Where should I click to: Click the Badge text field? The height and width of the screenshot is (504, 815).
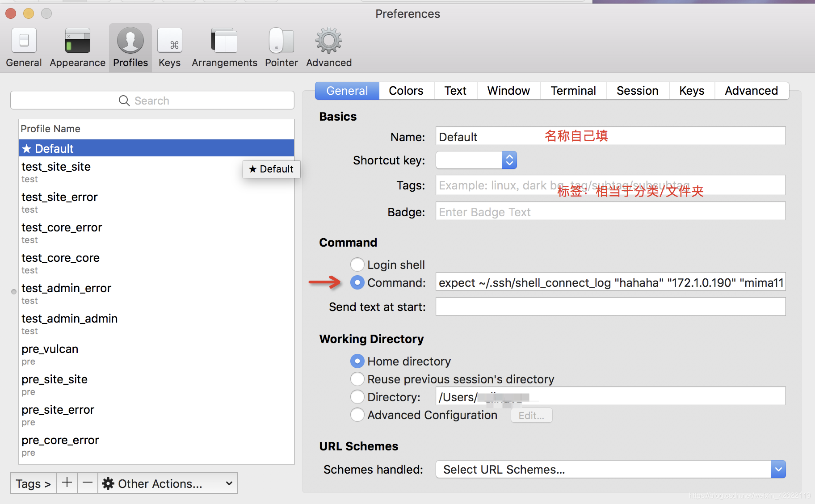click(610, 211)
